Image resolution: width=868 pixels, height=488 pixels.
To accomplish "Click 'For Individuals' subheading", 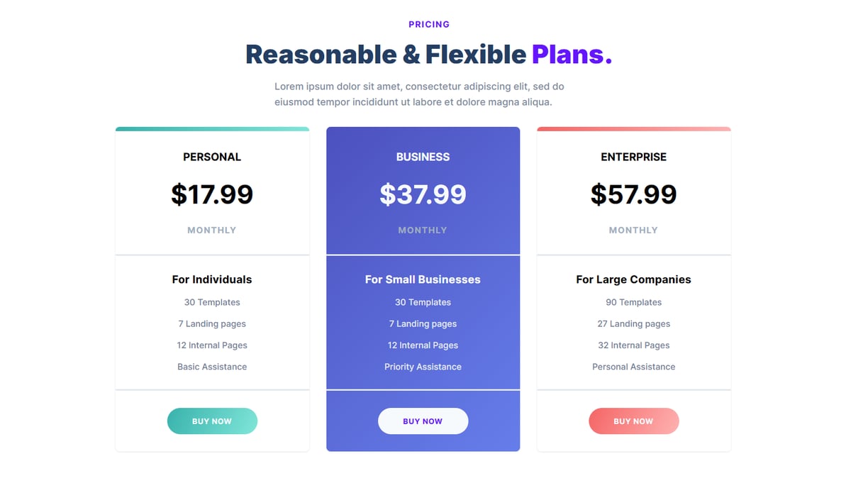I will [x=212, y=279].
